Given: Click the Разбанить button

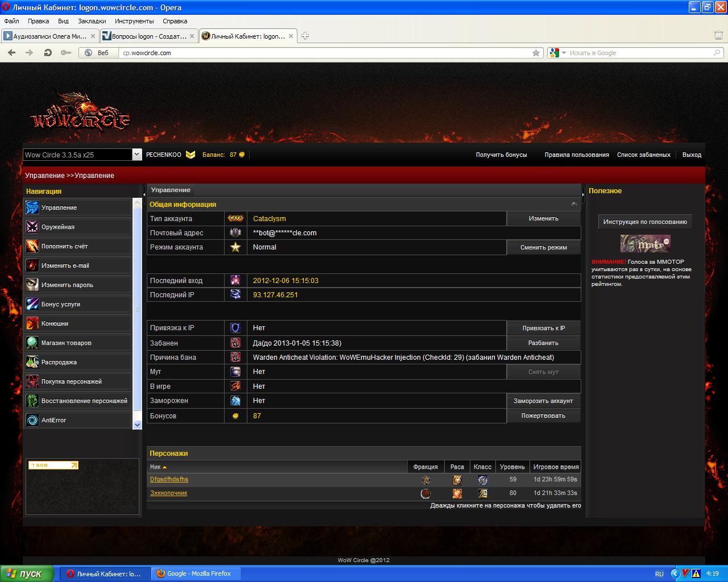Looking at the screenshot, I should pos(543,343).
